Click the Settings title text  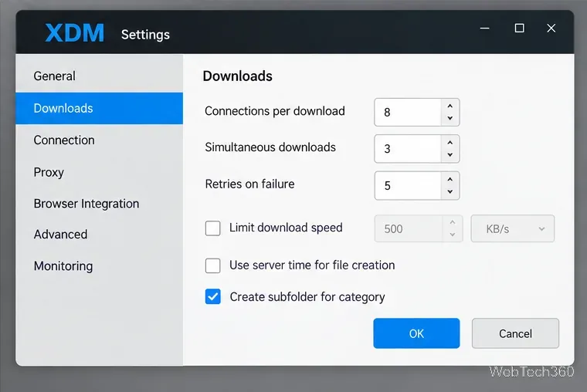coord(145,35)
